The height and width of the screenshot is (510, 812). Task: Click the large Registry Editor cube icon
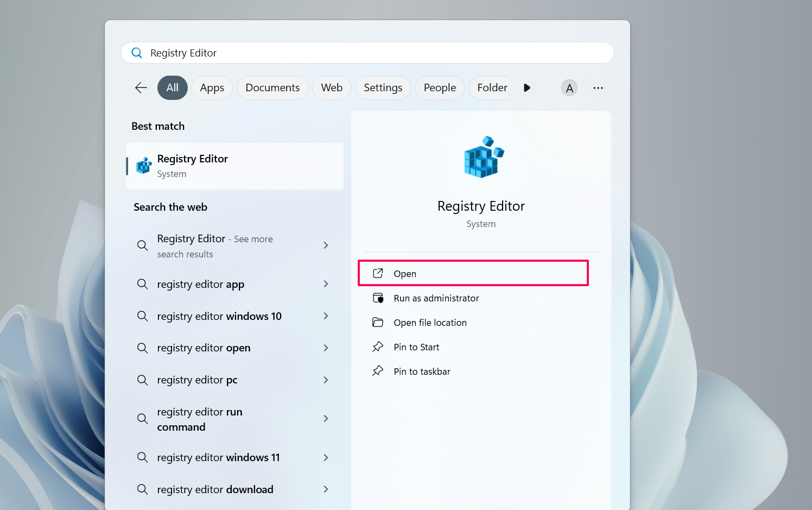click(x=484, y=157)
